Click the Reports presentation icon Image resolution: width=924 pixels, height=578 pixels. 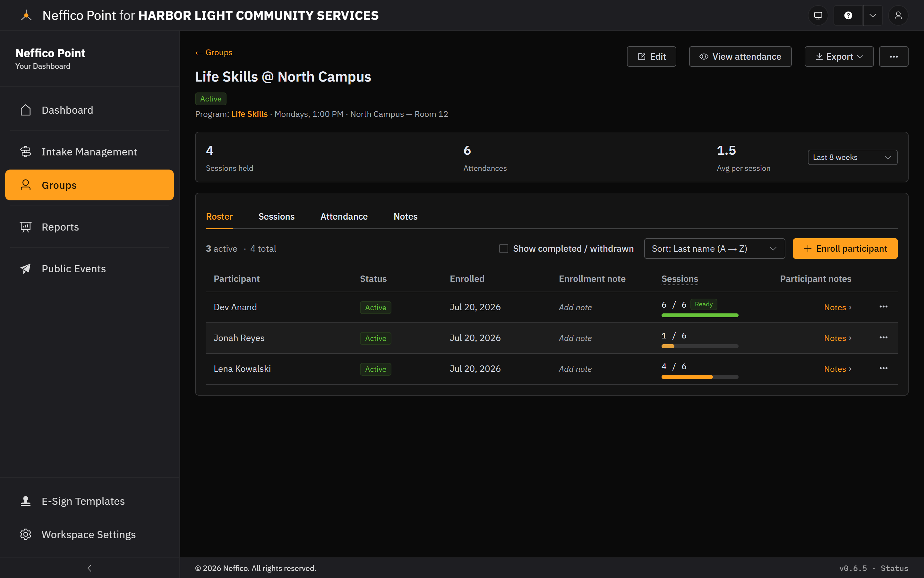click(26, 227)
